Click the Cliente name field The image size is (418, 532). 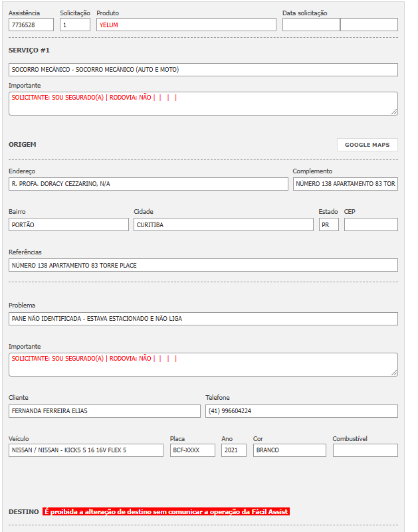[x=104, y=411]
